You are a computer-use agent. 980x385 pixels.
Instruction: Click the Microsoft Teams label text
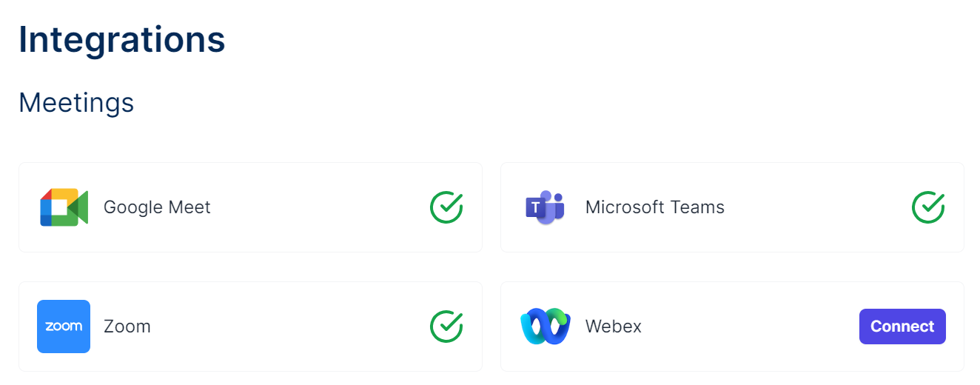654,207
